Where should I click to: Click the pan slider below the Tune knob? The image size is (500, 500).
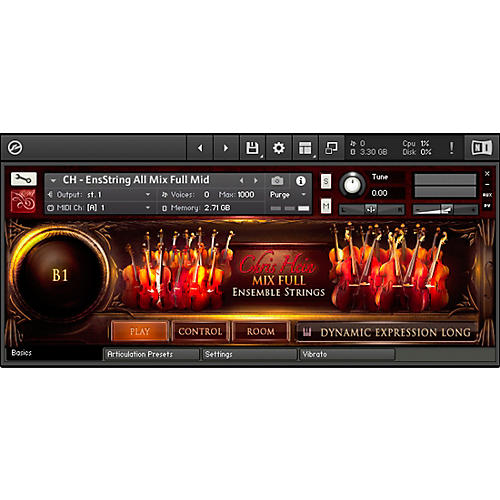coord(372,209)
